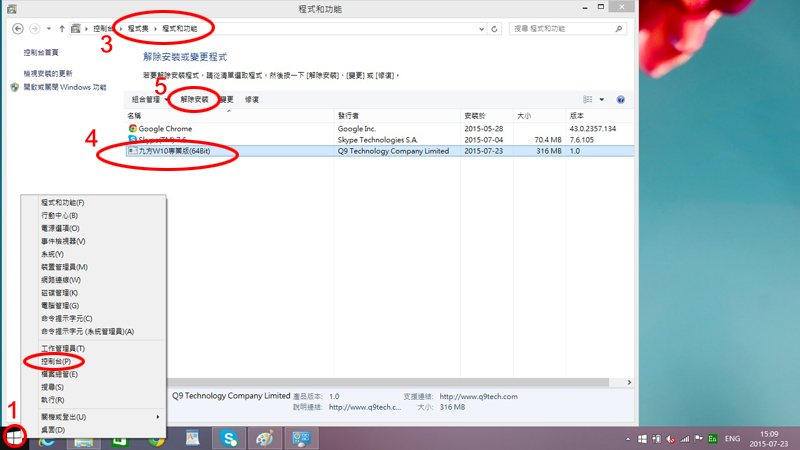Click the horizontal scrollbar right arrow

pos(629,382)
